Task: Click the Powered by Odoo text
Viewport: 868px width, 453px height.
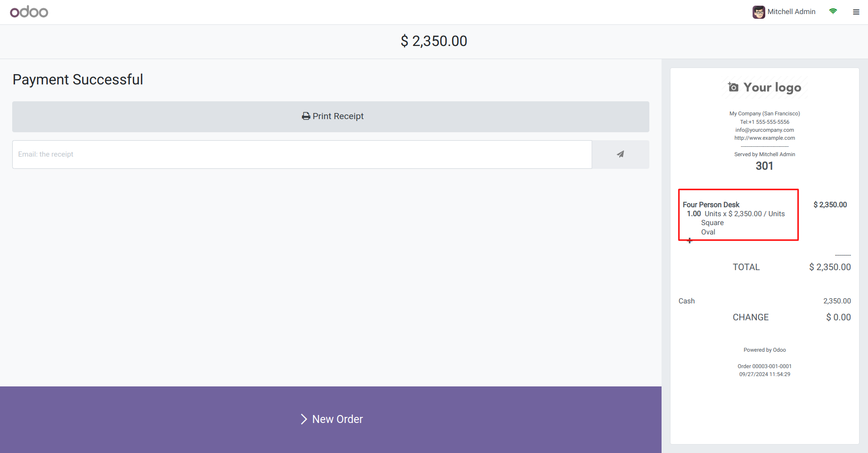Action: coord(764,350)
